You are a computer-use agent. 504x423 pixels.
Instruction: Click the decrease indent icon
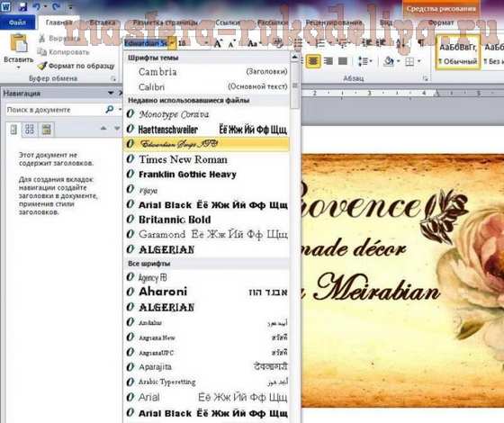[367, 43]
